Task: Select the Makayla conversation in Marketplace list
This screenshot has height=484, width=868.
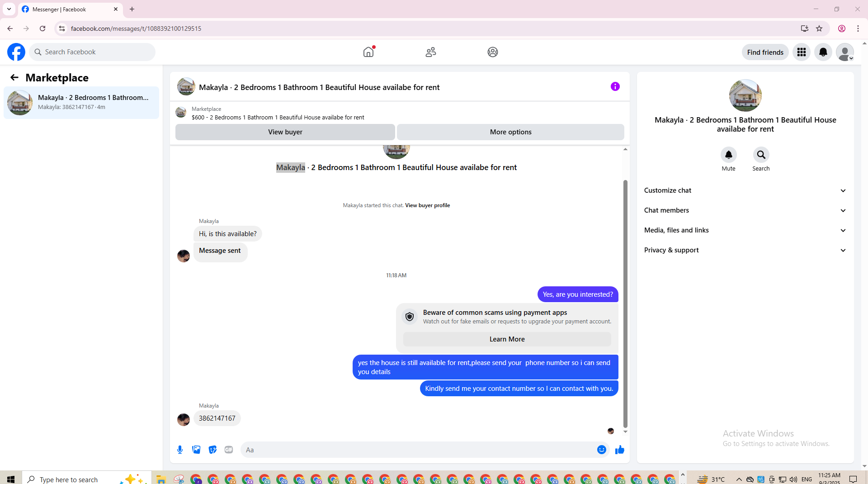Action: [x=81, y=103]
